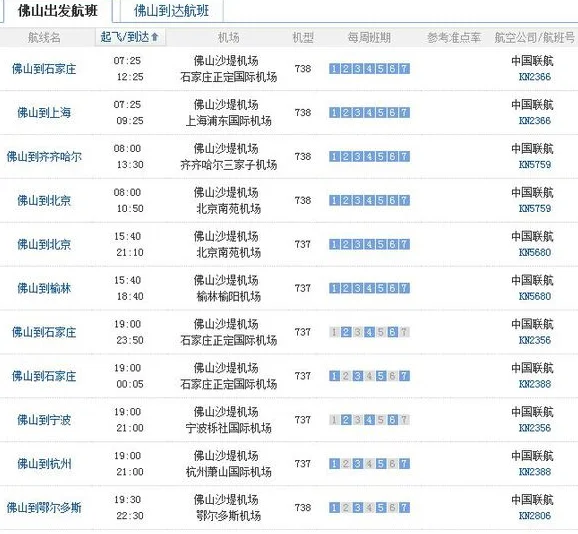578x534 pixels.
Task: Open flight KN2388 in the 石家庄 00:05 row
Action: tap(535, 384)
